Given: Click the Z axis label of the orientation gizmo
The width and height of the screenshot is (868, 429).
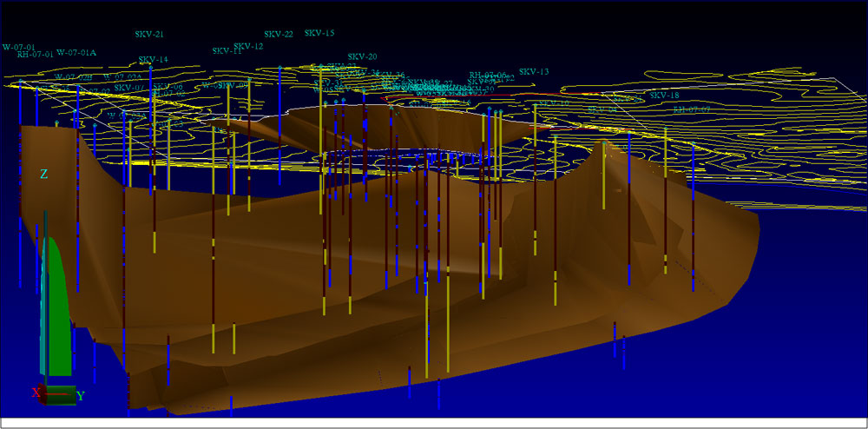Looking at the screenshot, I should 43,175.
